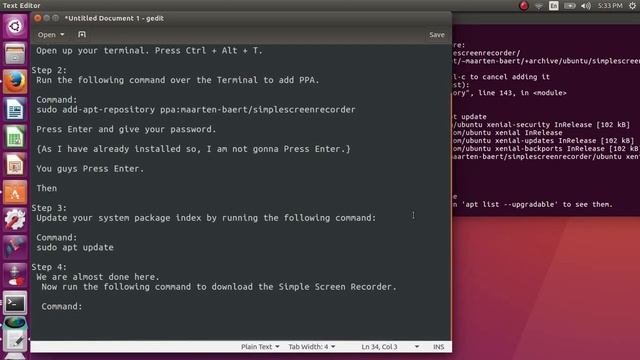
Task: Open the battery indicator menu
Action: click(570, 6)
